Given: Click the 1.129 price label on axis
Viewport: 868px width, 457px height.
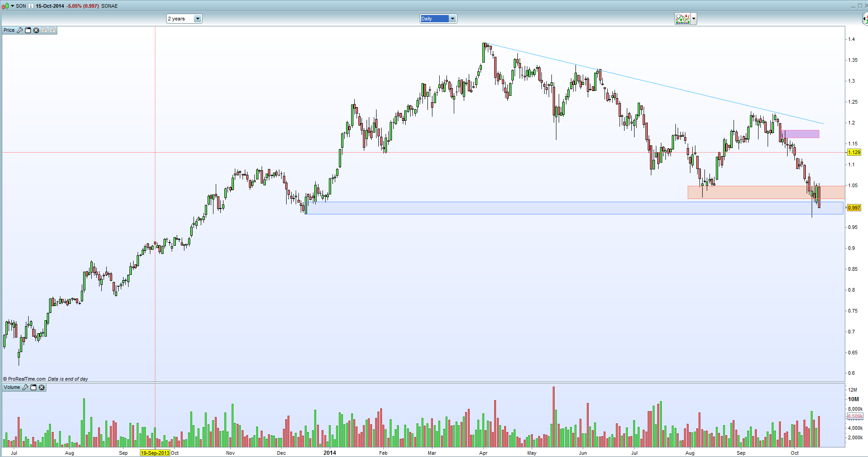Looking at the screenshot, I should pyautogui.click(x=854, y=152).
